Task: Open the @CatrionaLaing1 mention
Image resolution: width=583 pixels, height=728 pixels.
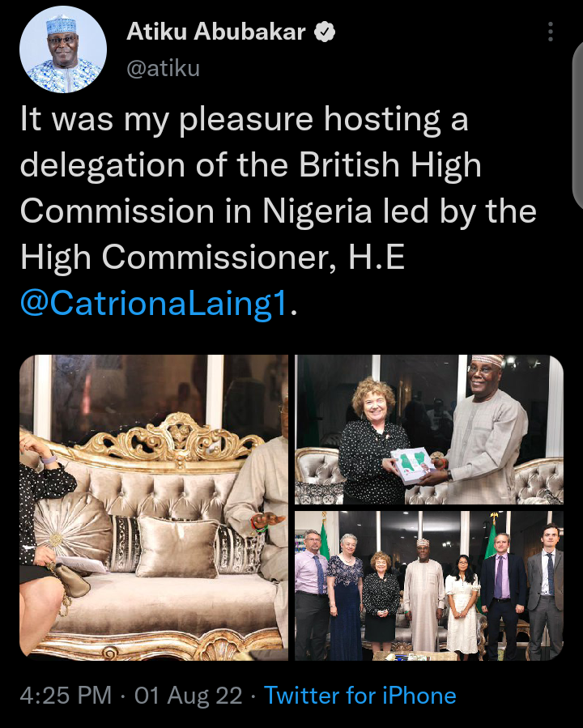Action: tap(153, 303)
